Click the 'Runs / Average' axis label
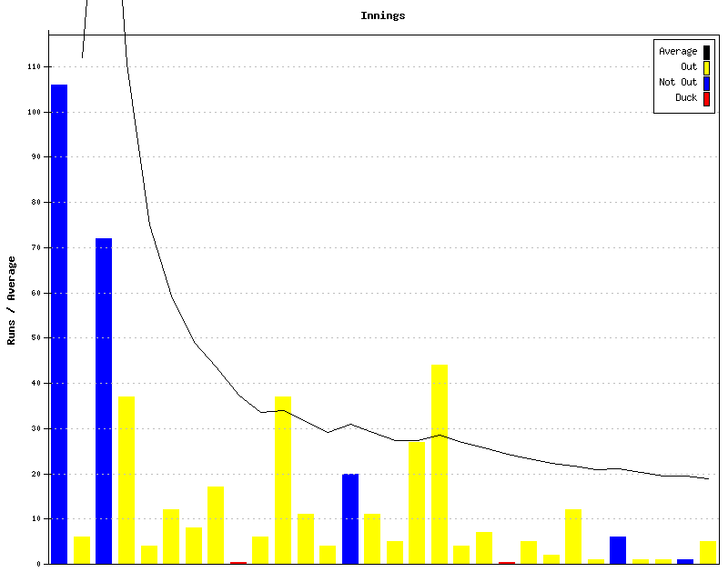This screenshot has width=728, height=582. coord(11,300)
